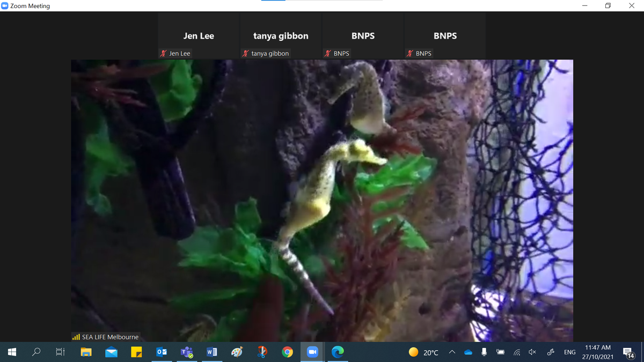Open the Windows Start menu

[12, 352]
